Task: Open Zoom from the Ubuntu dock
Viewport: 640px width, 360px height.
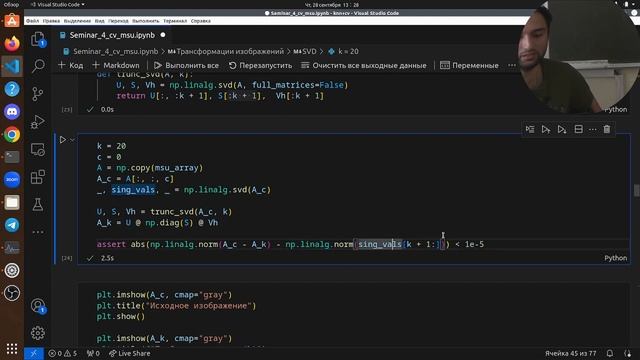Action: [12, 180]
